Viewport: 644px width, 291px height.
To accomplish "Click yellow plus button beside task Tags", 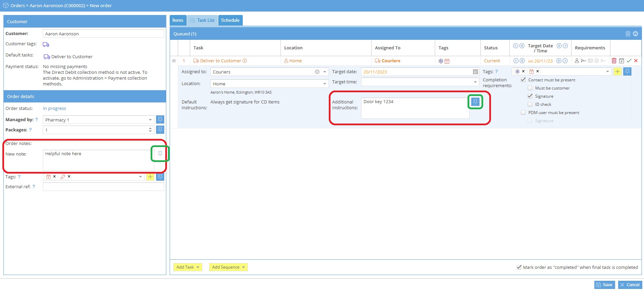I will tap(617, 71).
